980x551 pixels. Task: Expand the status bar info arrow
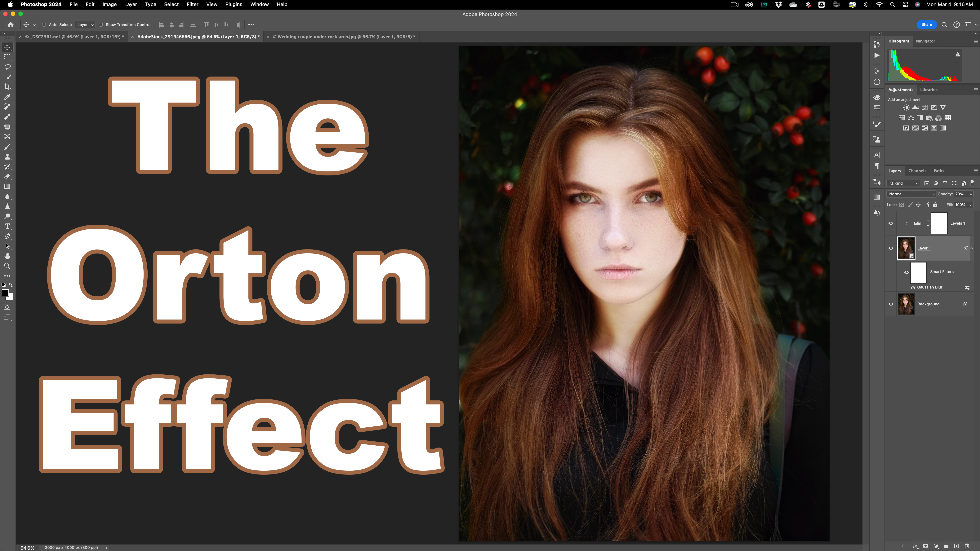[x=107, y=548]
